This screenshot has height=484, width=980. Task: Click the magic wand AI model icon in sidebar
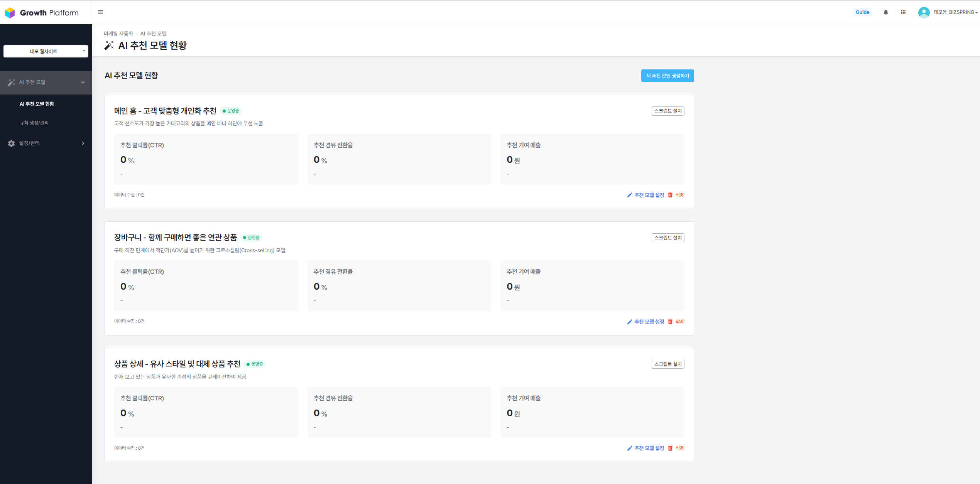[x=11, y=83]
